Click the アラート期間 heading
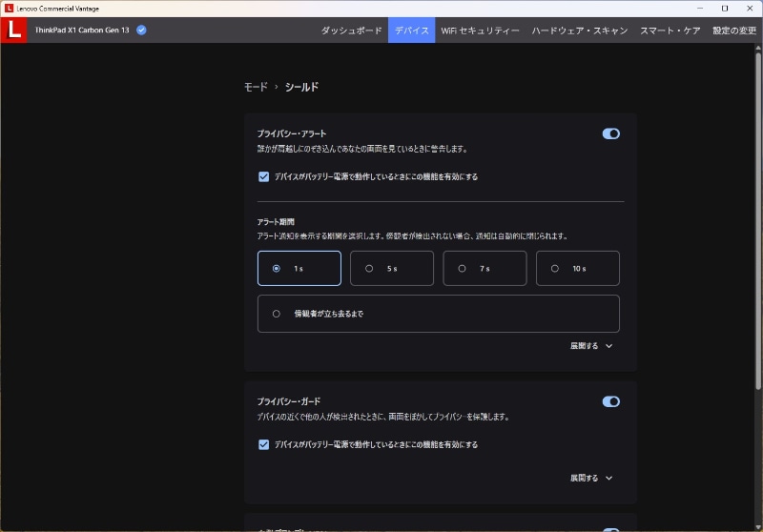 pos(276,222)
